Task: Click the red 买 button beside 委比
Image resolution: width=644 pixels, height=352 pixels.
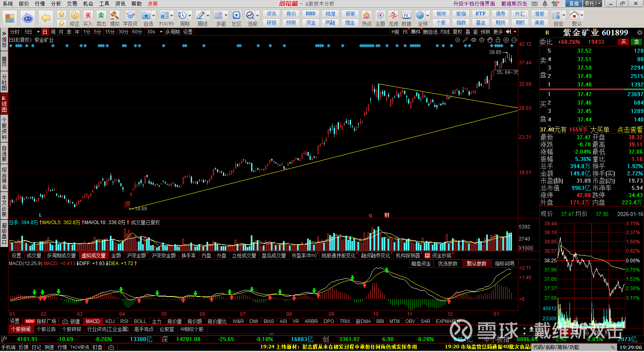Action: point(624,42)
